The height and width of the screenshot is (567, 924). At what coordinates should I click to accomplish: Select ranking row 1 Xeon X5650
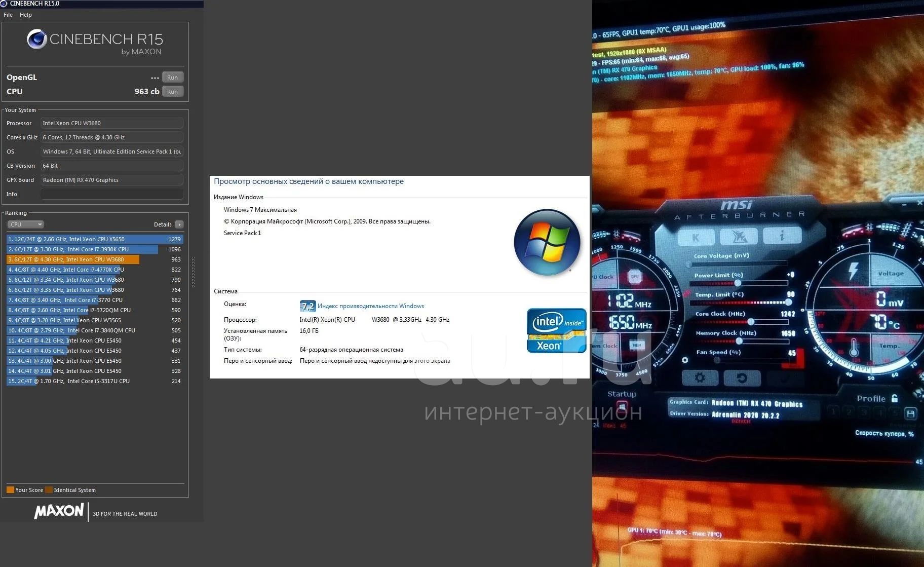95,239
